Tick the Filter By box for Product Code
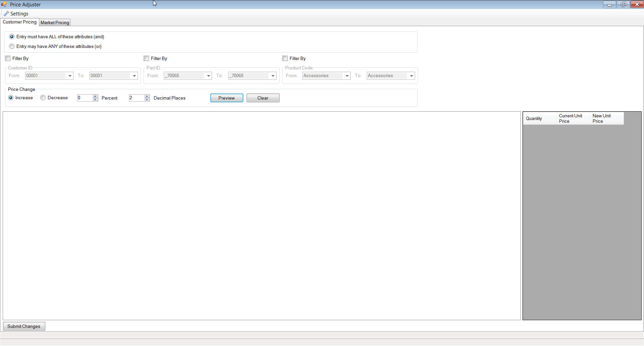 285,58
